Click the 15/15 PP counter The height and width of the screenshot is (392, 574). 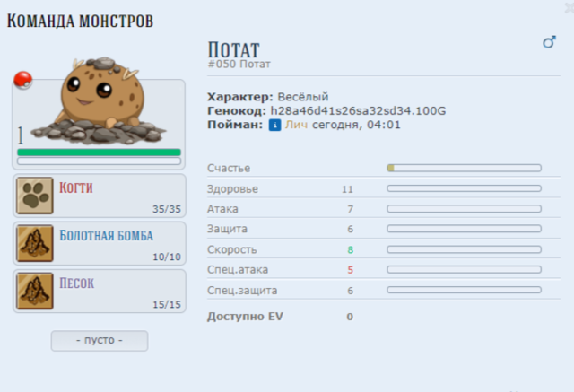click(x=167, y=304)
